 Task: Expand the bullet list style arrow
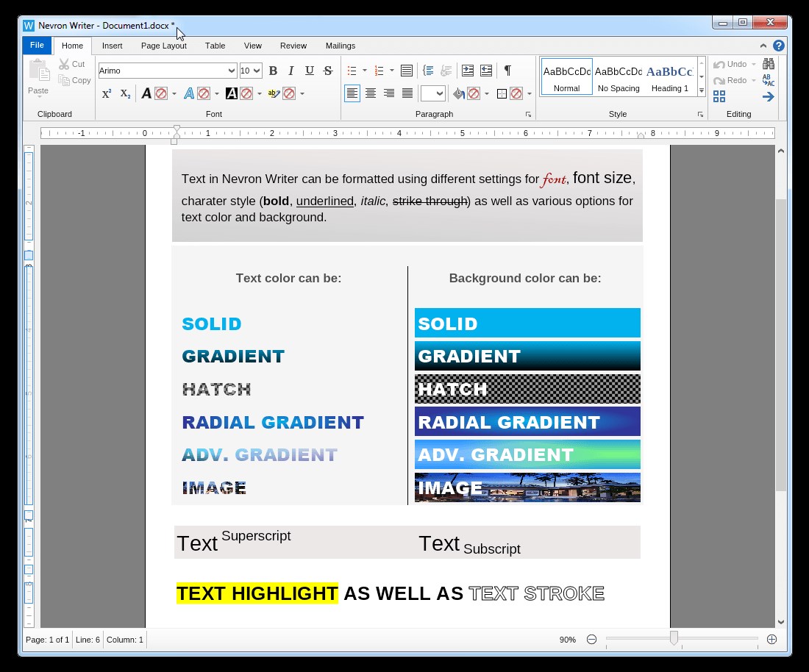[x=365, y=71]
